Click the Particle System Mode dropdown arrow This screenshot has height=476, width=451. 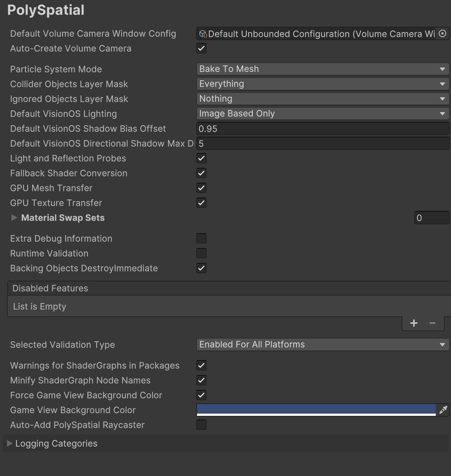coord(442,69)
